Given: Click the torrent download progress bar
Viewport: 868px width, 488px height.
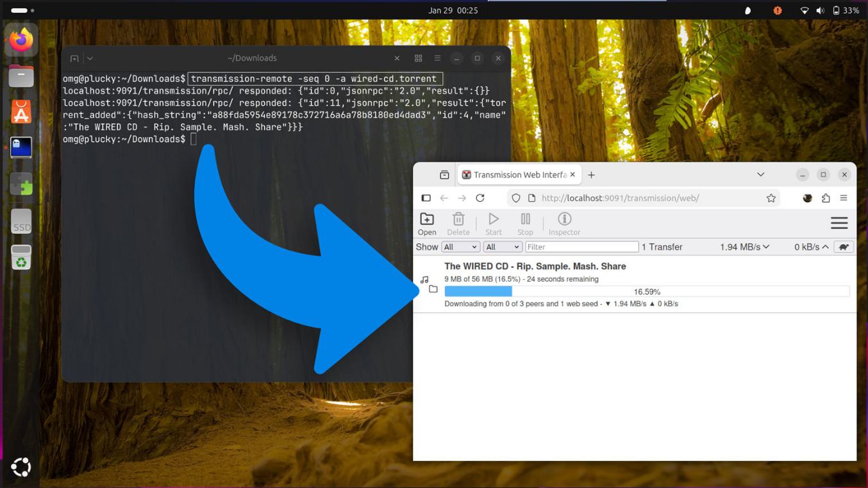Looking at the screenshot, I should tap(646, 291).
